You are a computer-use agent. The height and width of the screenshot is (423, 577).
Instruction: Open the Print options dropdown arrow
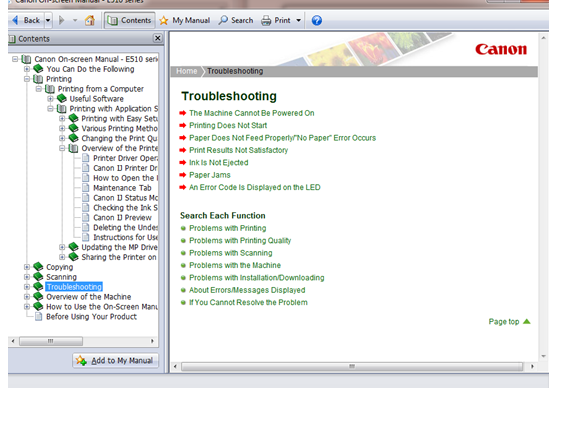point(298,20)
